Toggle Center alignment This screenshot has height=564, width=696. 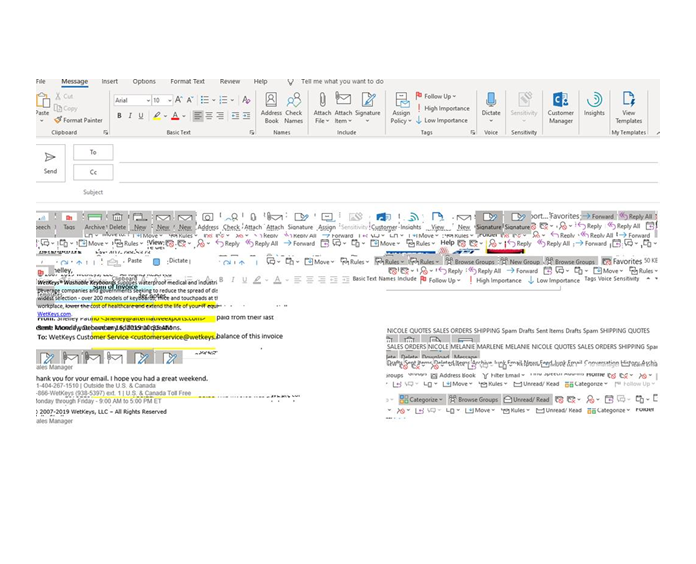(x=209, y=116)
